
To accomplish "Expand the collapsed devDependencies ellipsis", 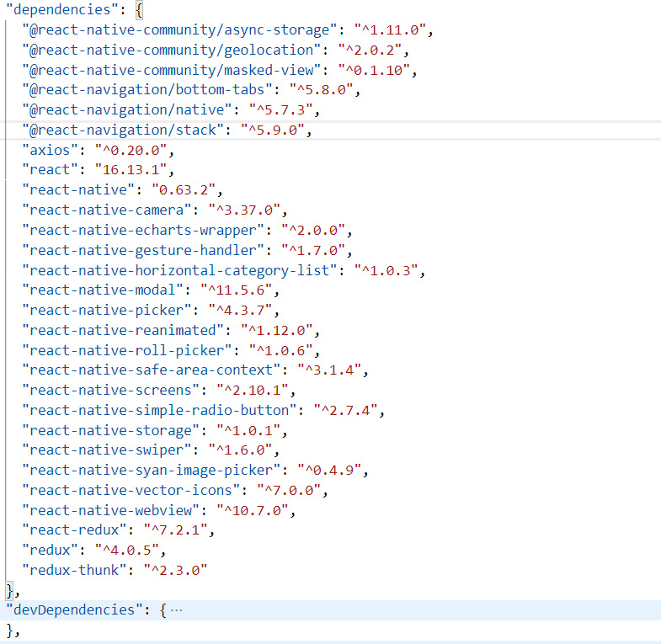I will click(x=177, y=610).
